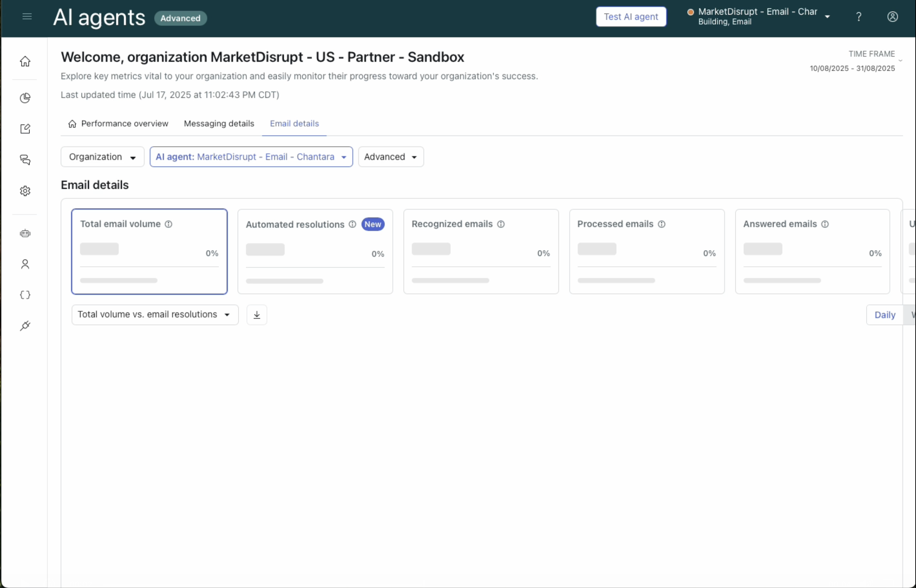Expand the Organization dropdown
This screenshot has height=588, width=916.
pyautogui.click(x=102, y=157)
